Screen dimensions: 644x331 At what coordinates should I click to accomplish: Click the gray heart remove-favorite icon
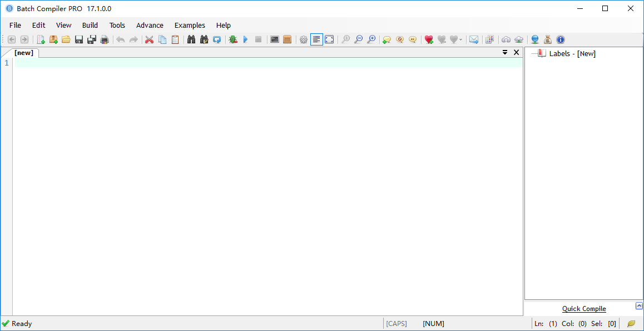(442, 40)
